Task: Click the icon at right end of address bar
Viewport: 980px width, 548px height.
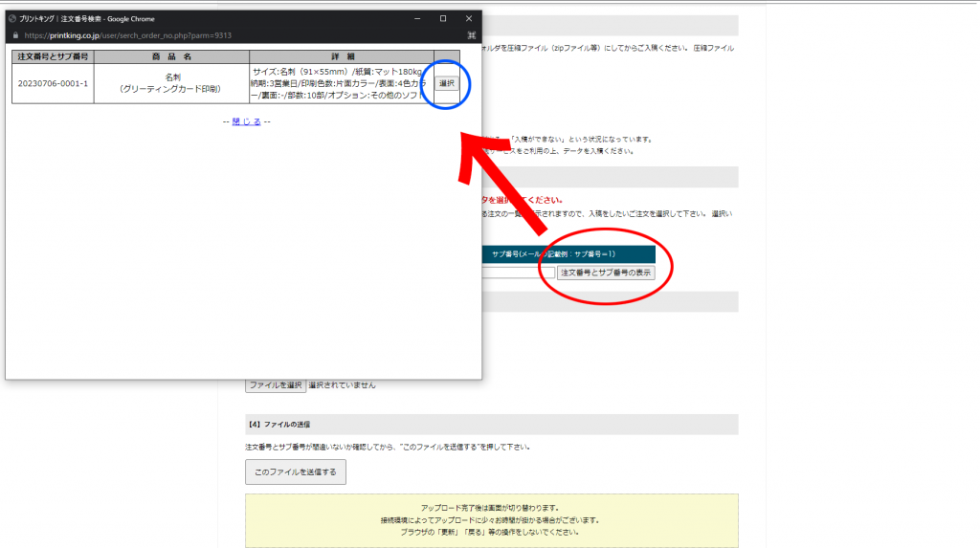Action: pyautogui.click(x=472, y=34)
